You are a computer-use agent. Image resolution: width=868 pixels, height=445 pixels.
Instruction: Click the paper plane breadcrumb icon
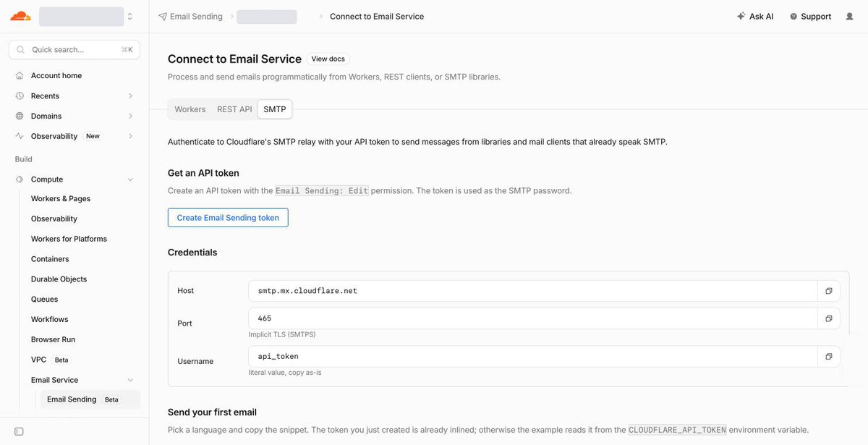pyautogui.click(x=163, y=17)
